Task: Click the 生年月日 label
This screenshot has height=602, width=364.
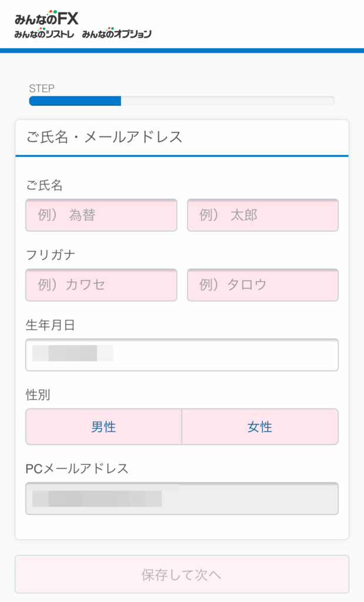Action: [x=51, y=325]
